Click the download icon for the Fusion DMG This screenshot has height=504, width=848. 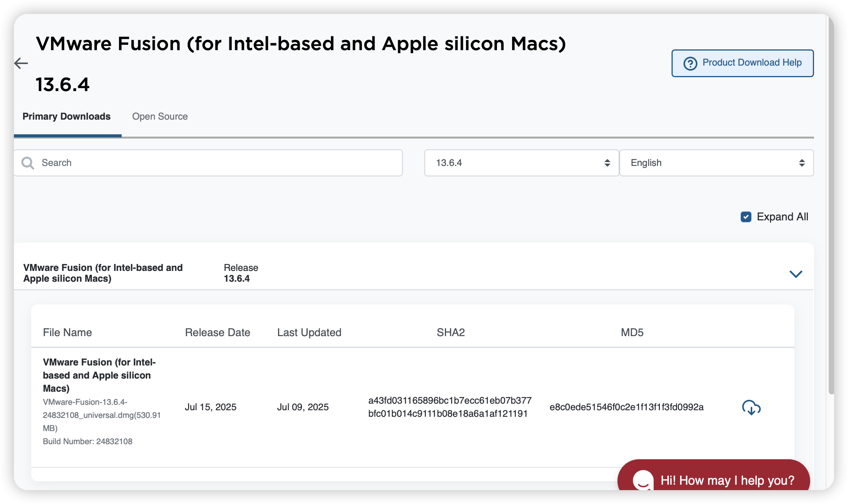coord(751,407)
